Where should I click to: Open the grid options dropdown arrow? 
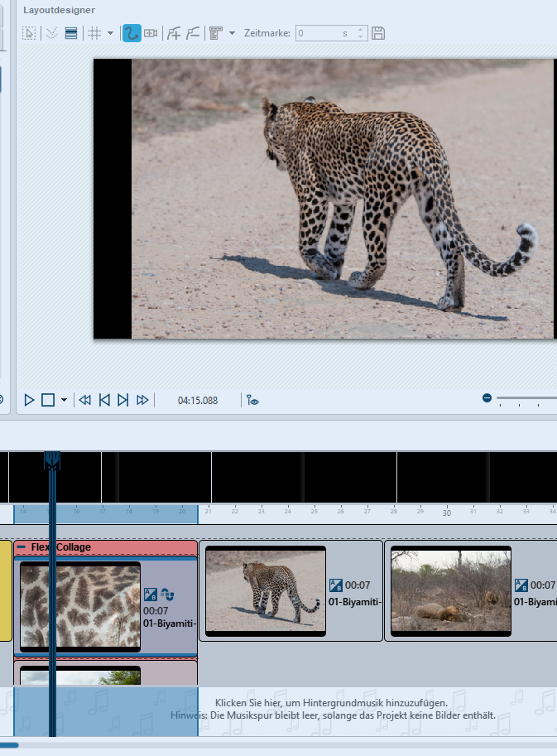click(111, 33)
